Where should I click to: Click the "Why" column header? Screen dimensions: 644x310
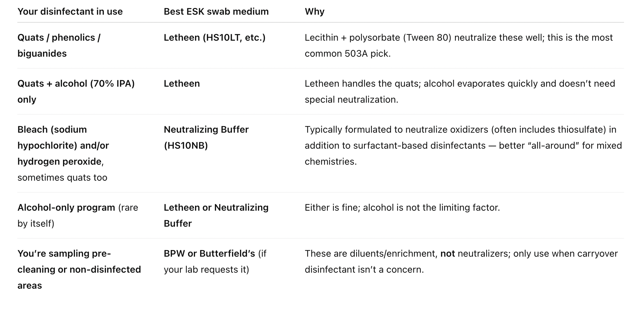[314, 12]
